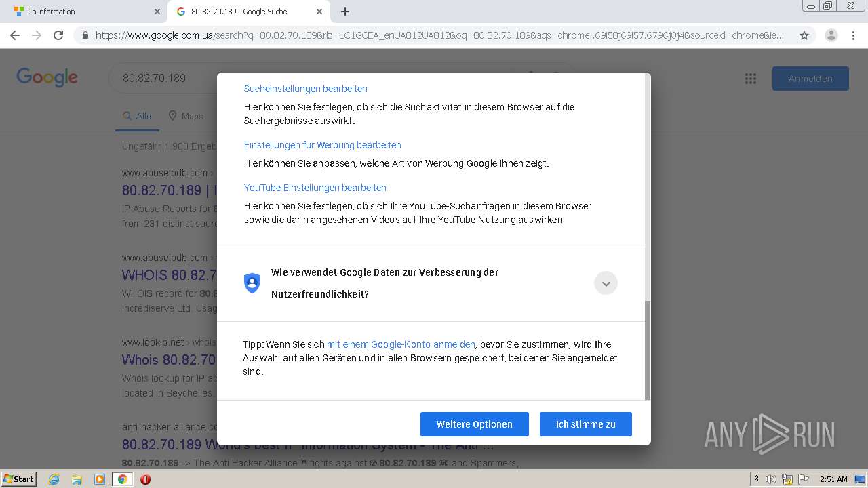The height and width of the screenshot is (488, 868).
Task: Select the 80.82.70.189 Google Suche tab
Action: (250, 12)
